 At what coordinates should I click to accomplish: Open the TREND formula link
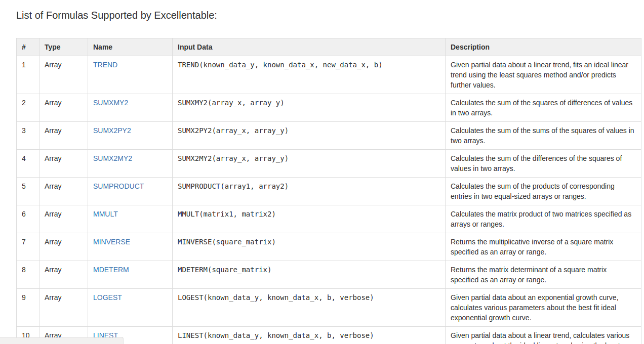click(105, 65)
